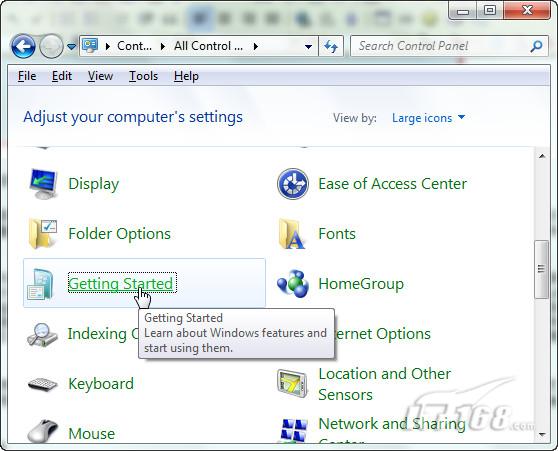This screenshot has height=451, width=558.
Task: Open Location and Other Sensors link
Action: tap(385, 384)
